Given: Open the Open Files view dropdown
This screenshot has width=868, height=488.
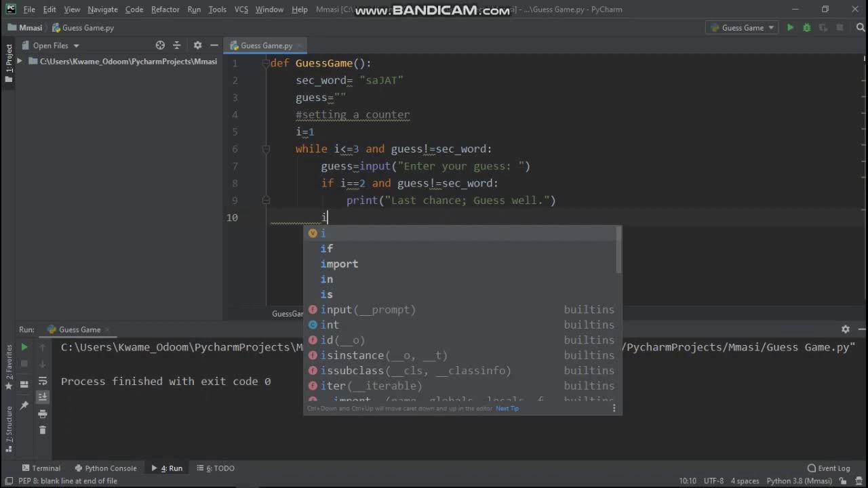Looking at the screenshot, I should [x=56, y=45].
